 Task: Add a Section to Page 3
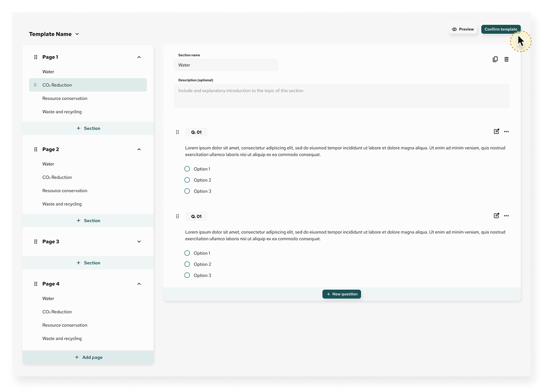88,263
